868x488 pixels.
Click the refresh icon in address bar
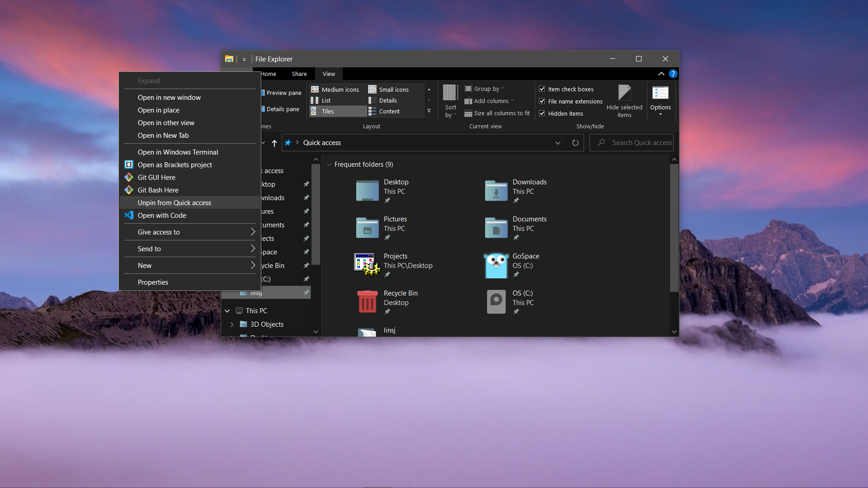click(x=575, y=143)
